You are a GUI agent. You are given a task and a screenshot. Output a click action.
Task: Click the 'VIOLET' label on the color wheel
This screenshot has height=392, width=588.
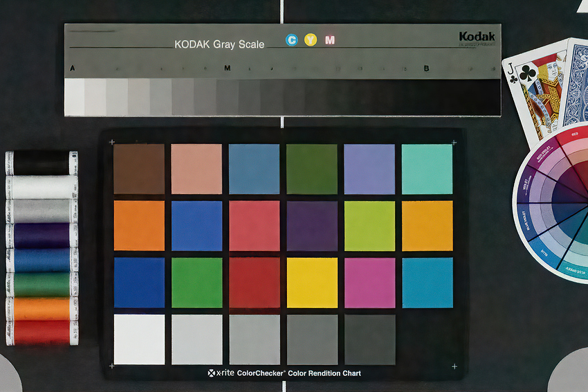click(x=525, y=186)
